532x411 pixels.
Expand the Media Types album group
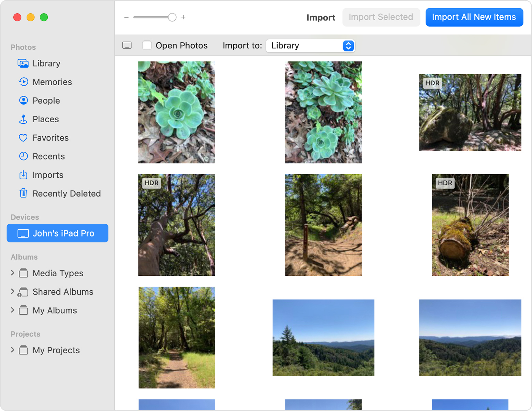(13, 273)
